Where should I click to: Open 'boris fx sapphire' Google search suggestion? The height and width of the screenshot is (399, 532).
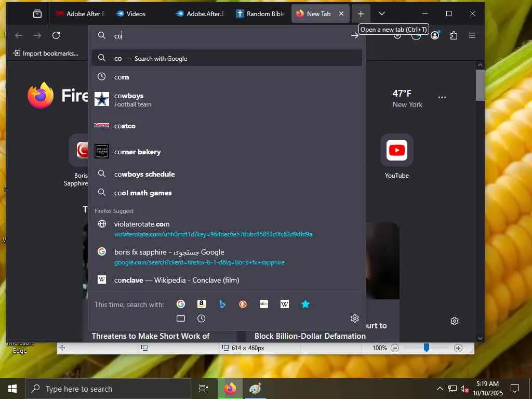pyautogui.click(x=227, y=257)
